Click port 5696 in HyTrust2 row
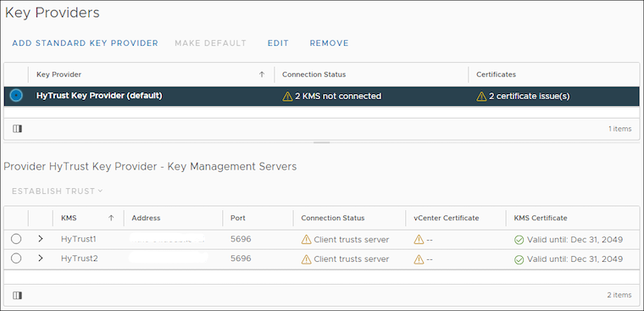Viewport: 644px width, 311px height. pos(241,258)
